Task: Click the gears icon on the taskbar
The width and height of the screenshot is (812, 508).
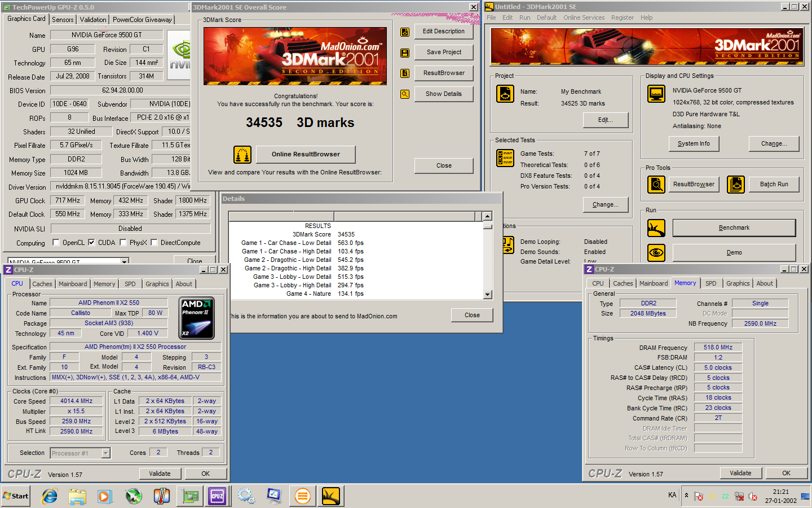Action: 246,496
